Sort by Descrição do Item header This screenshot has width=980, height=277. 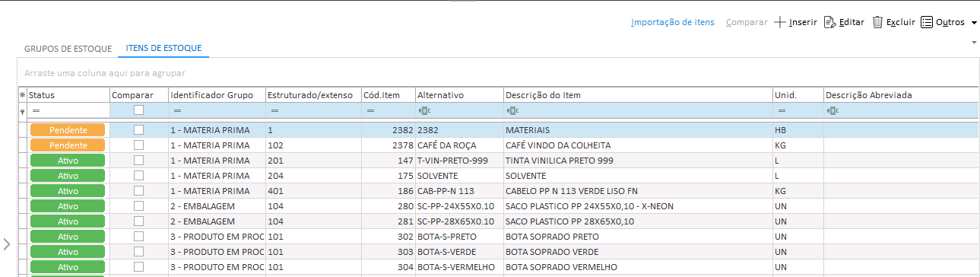click(x=638, y=95)
